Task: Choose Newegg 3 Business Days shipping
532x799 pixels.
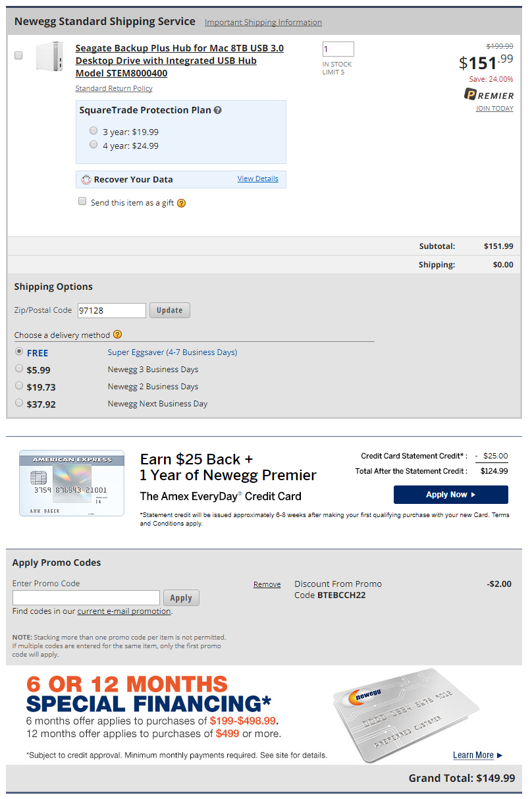Action: 19,369
